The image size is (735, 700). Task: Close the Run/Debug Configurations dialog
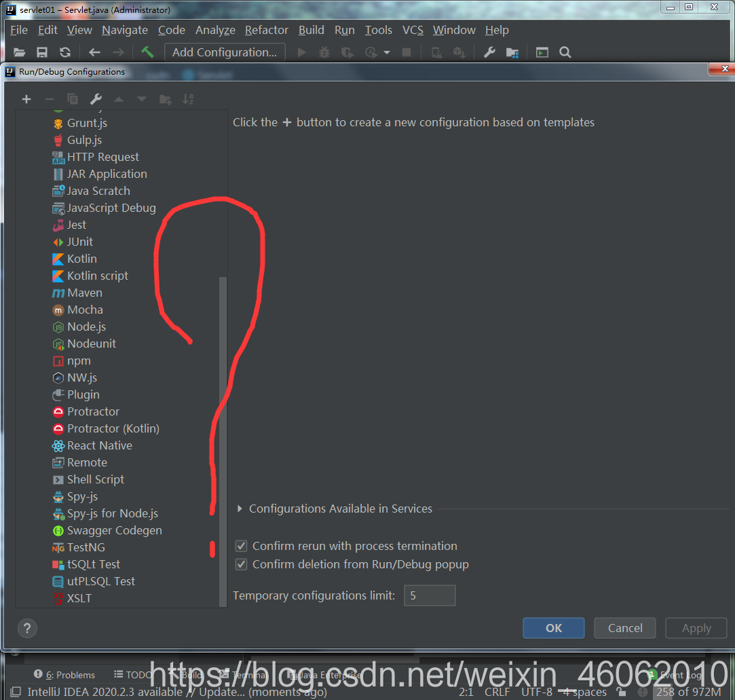tap(724, 69)
